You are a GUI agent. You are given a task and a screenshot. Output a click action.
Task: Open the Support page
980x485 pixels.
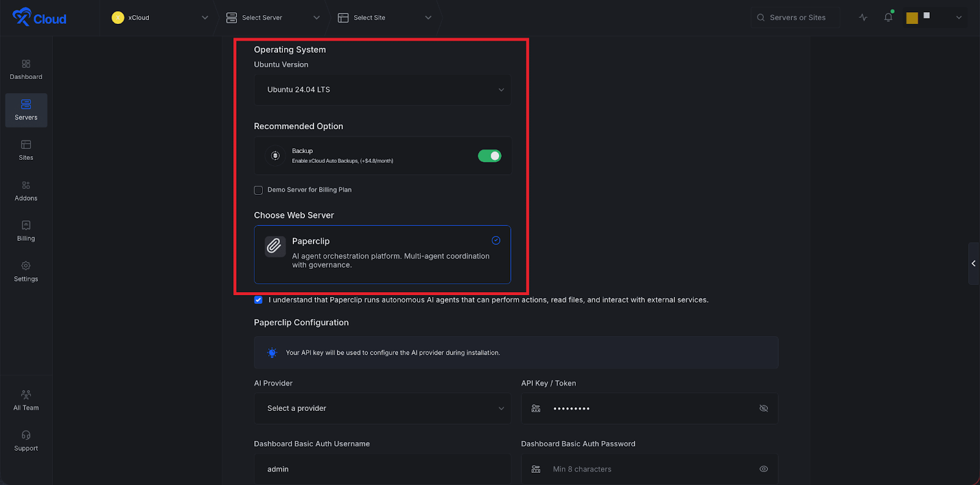click(x=26, y=441)
